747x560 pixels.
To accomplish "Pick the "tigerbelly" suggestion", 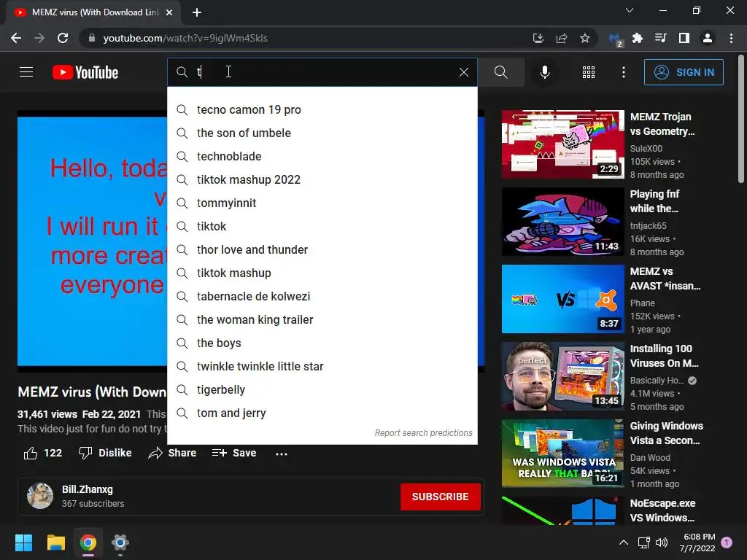I will tap(322, 389).
